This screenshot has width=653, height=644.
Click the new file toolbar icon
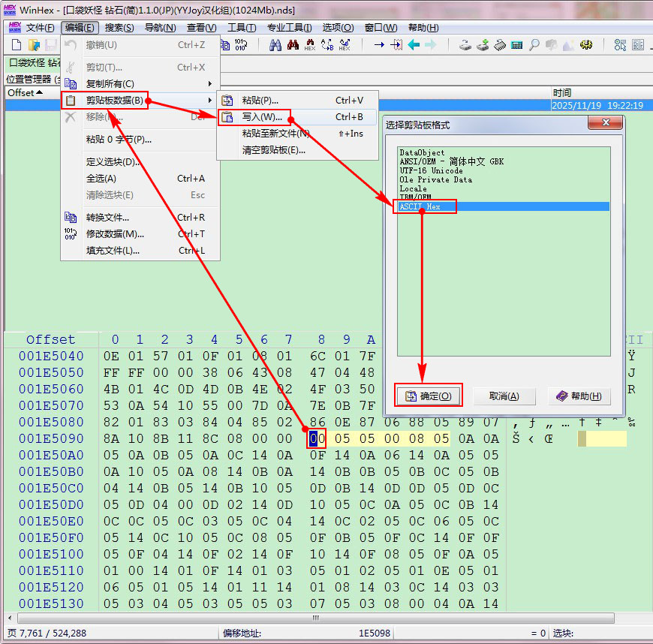16,45
